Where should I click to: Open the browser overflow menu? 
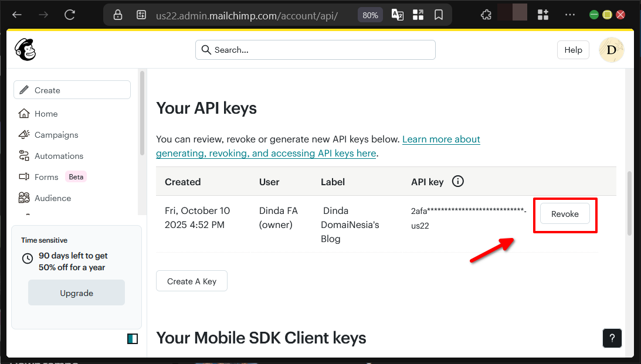(569, 15)
